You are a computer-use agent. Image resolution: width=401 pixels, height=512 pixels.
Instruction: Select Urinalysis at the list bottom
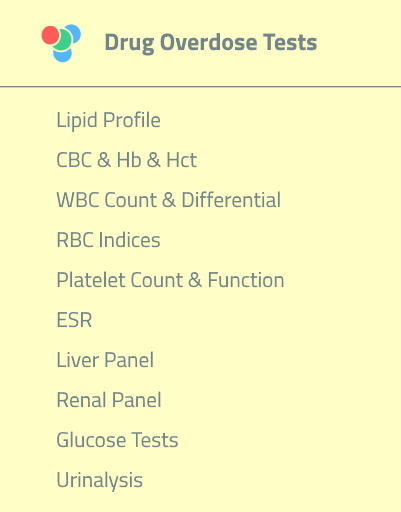100,481
